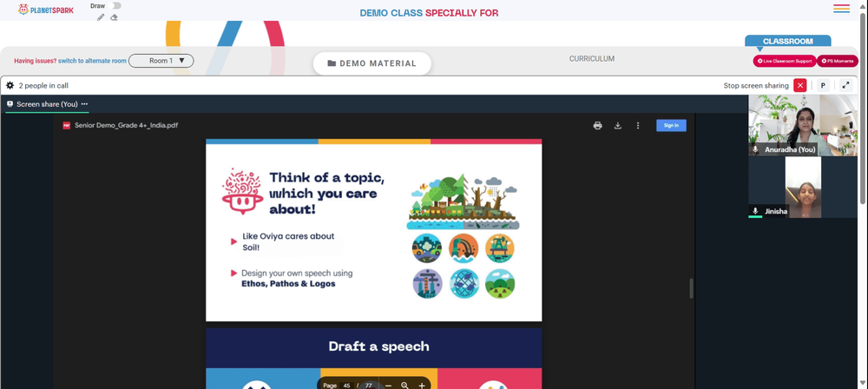Select the eraser tool
868x389 pixels.
[x=114, y=17]
